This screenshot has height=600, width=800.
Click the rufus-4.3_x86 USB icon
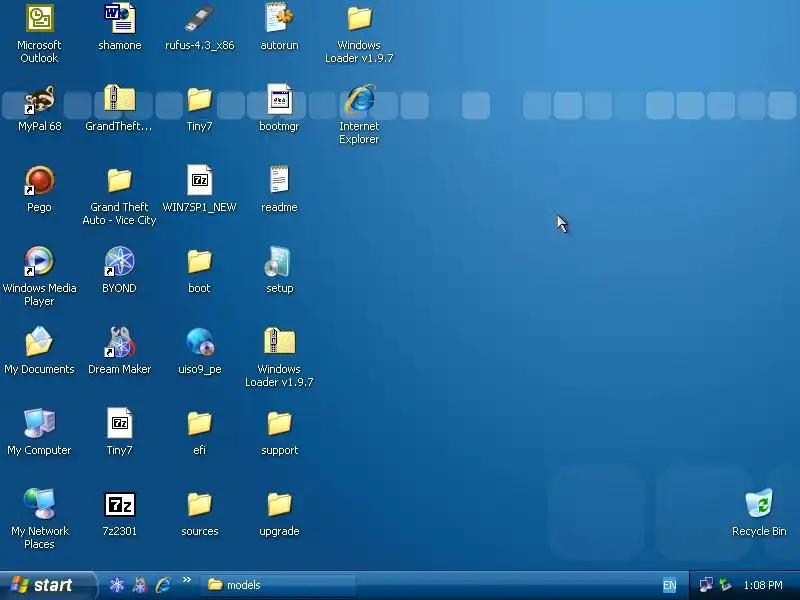click(199, 18)
